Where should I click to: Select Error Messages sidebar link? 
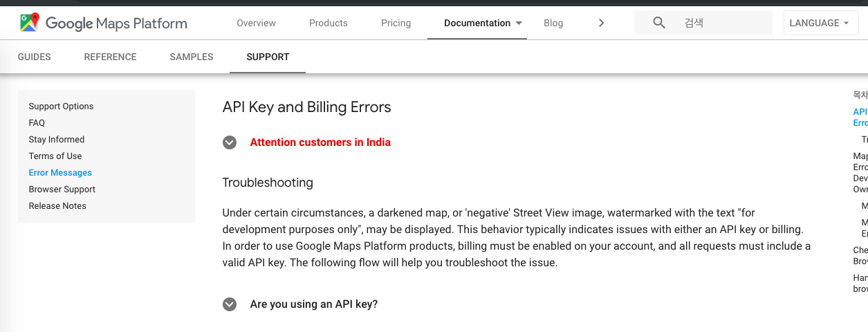coord(60,173)
